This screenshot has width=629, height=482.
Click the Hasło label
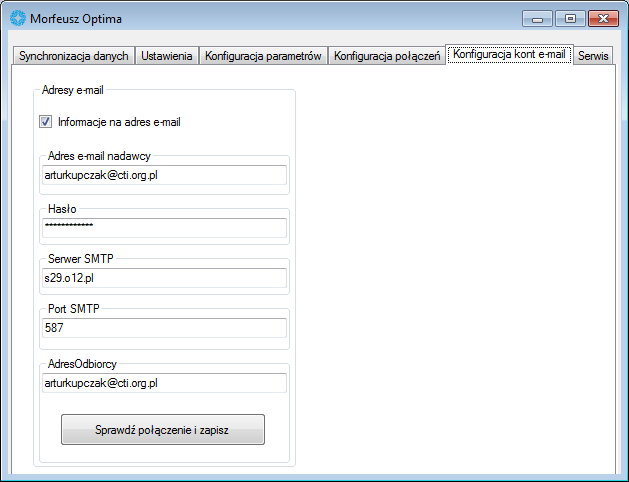click(62, 209)
